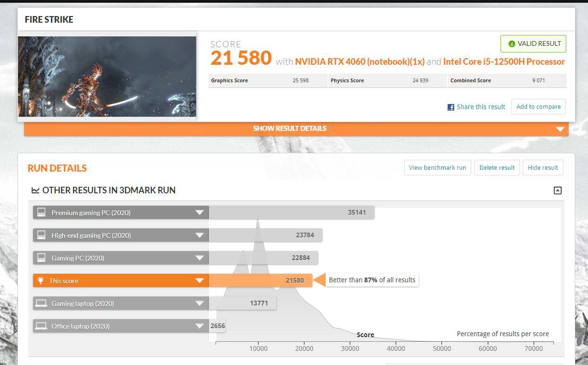Expand the This score row dropdown arrow
Screen dimensions: 588x365
[x=199, y=281]
